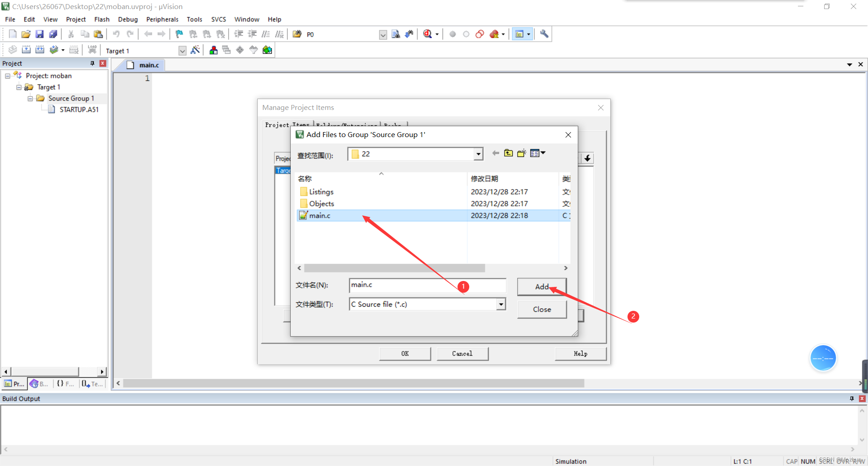
Task: Open the P0 find text dropdown
Action: [383, 35]
